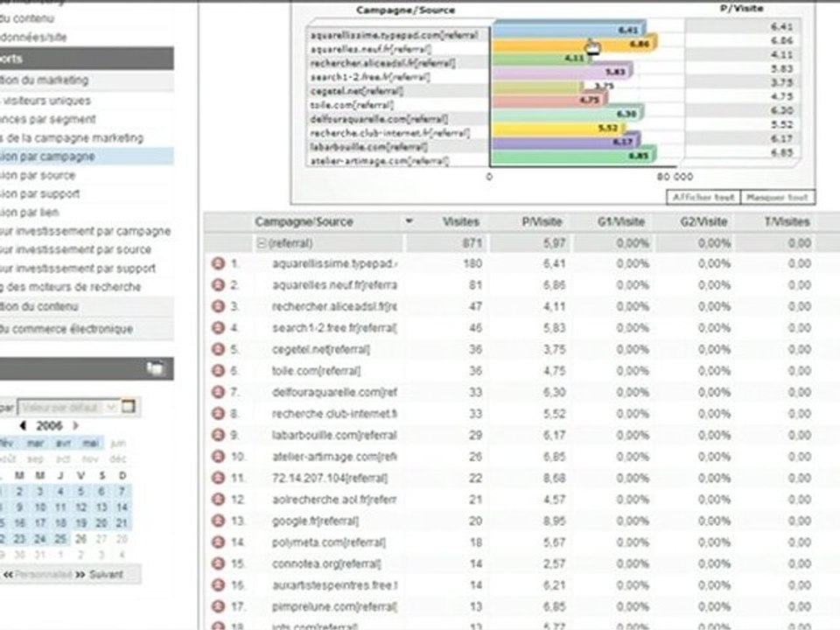The width and height of the screenshot is (840, 630).
Task: Click the icon in the dark date range panel header
Action: [x=156, y=368]
